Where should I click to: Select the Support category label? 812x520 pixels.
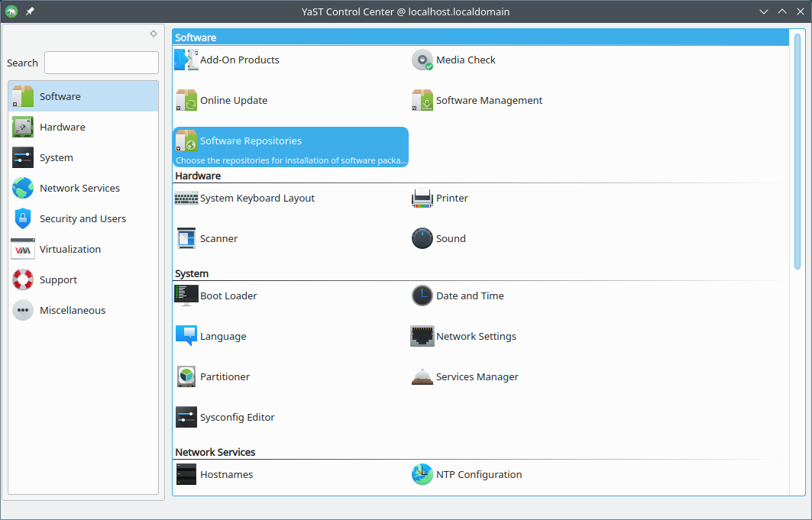[58, 280]
